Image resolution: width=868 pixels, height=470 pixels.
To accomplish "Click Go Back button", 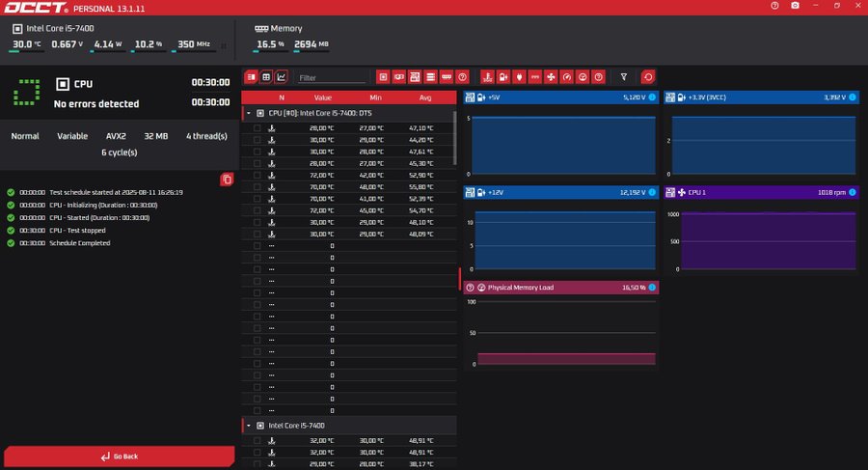I will (x=119, y=456).
